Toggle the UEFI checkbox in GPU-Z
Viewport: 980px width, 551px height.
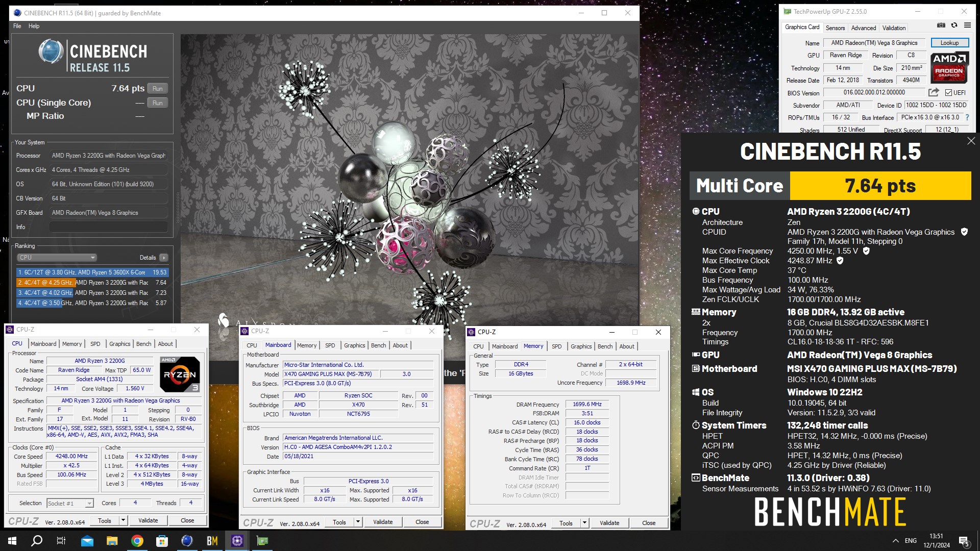tap(948, 92)
